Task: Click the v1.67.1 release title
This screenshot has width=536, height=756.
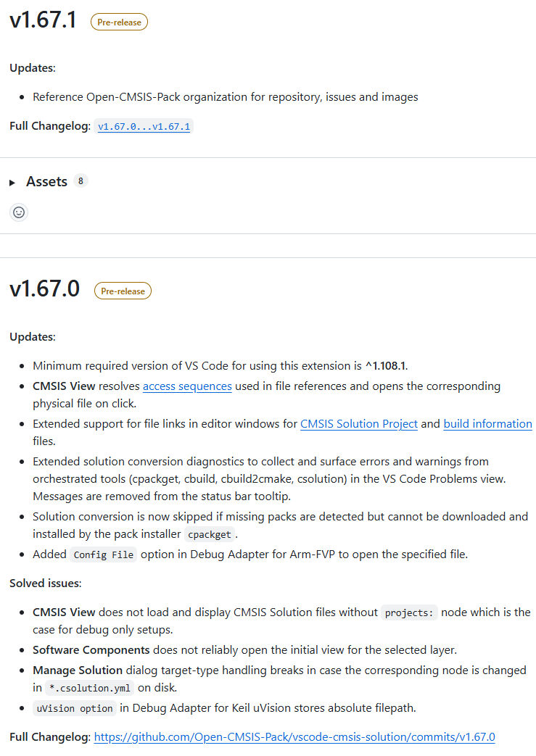Action: pos(43,20)
